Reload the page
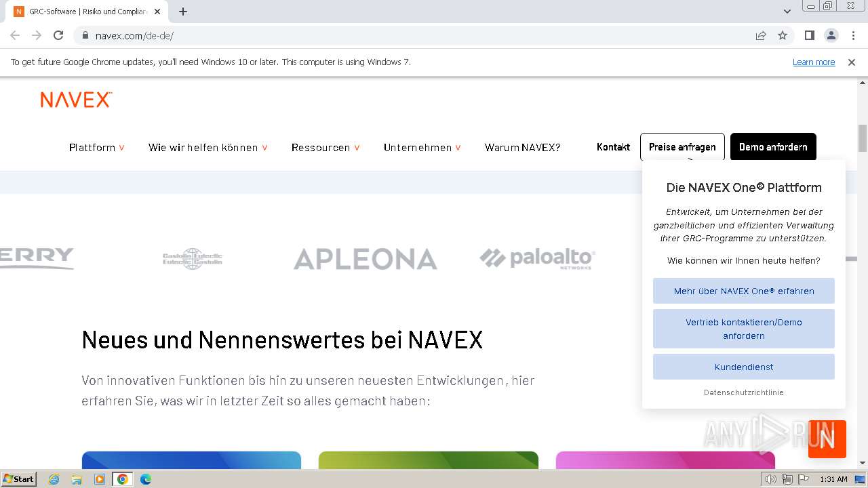 coord(58,35)
